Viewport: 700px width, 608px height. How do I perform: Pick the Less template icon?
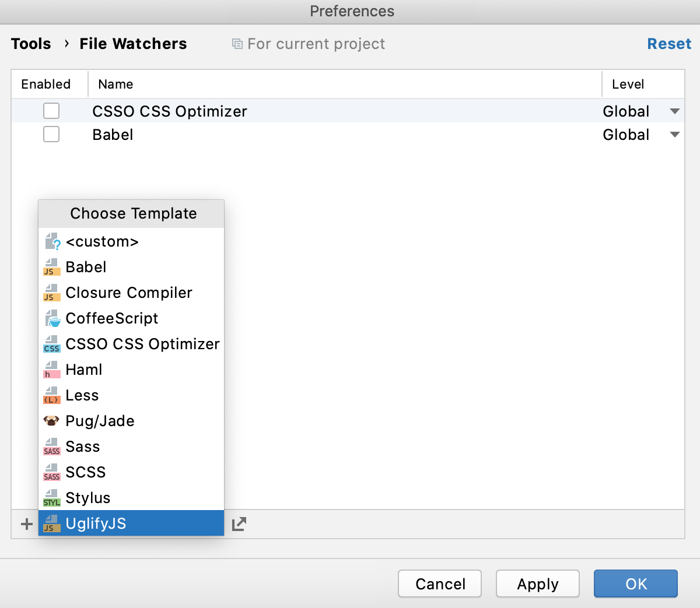point(52,395)
